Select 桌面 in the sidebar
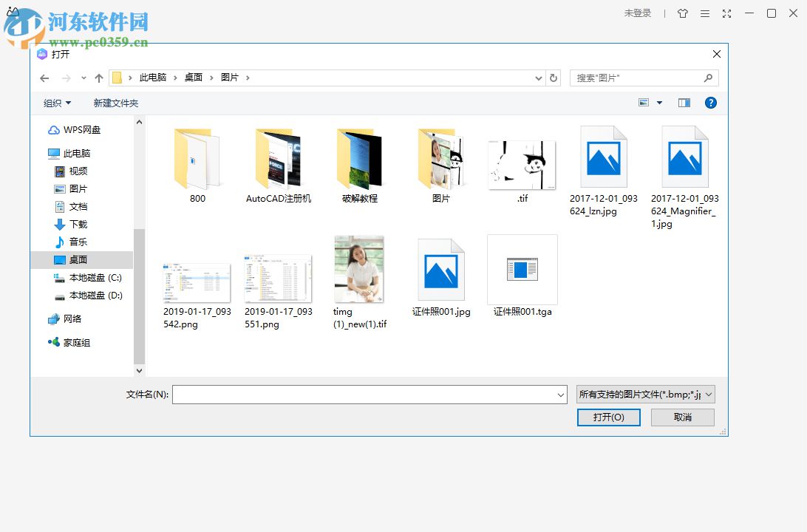The width and height of the screenshot is (807, 532). pos(77,259)
